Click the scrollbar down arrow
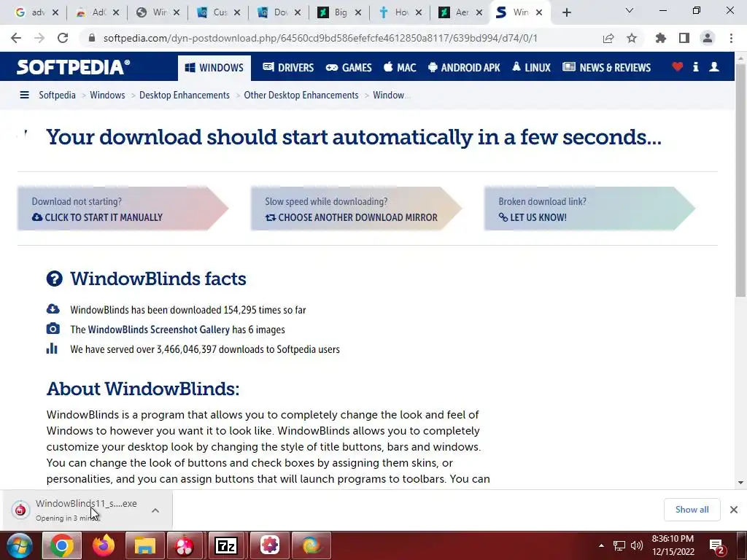747x560 pixels. click(x=740, y=483)
